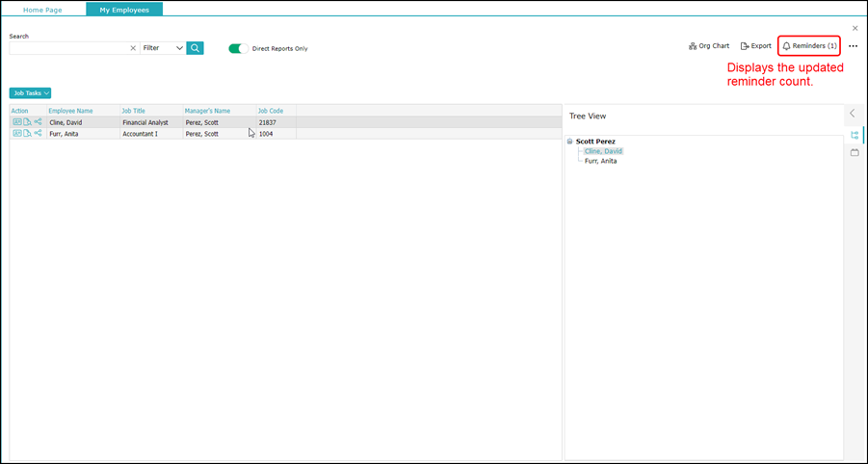Image resolution: width=868 pixels, height=464 pixels.
Task: Open the calendar sidebar icon
Action: (x=855, y=152)
